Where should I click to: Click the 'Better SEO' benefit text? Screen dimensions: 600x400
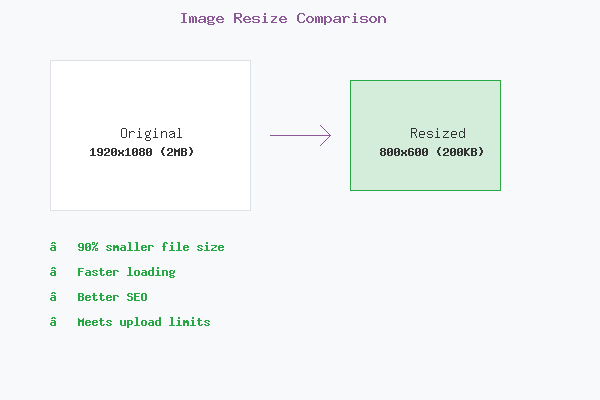coord(112,297)
